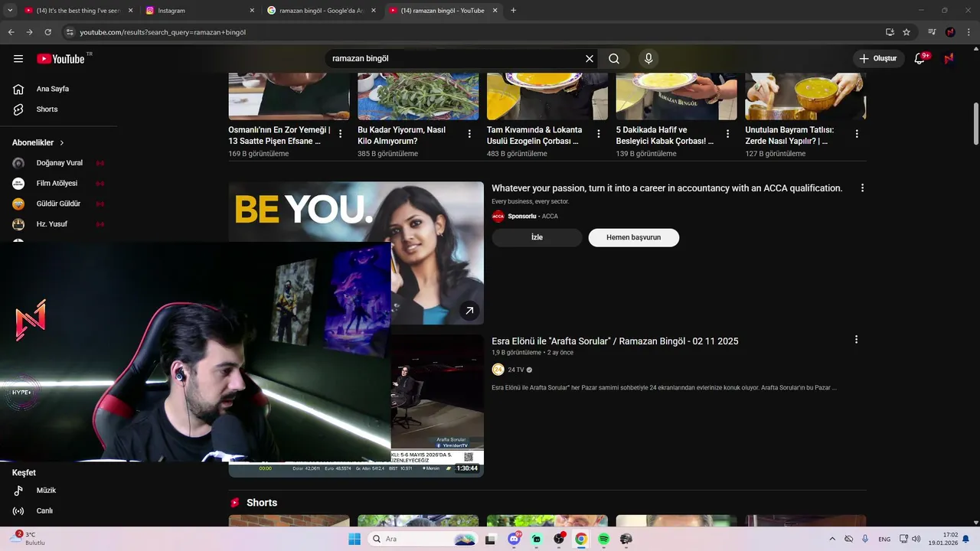View site information icon in the address bar
This screenshot has width=980, height=551.
[70, 32]
